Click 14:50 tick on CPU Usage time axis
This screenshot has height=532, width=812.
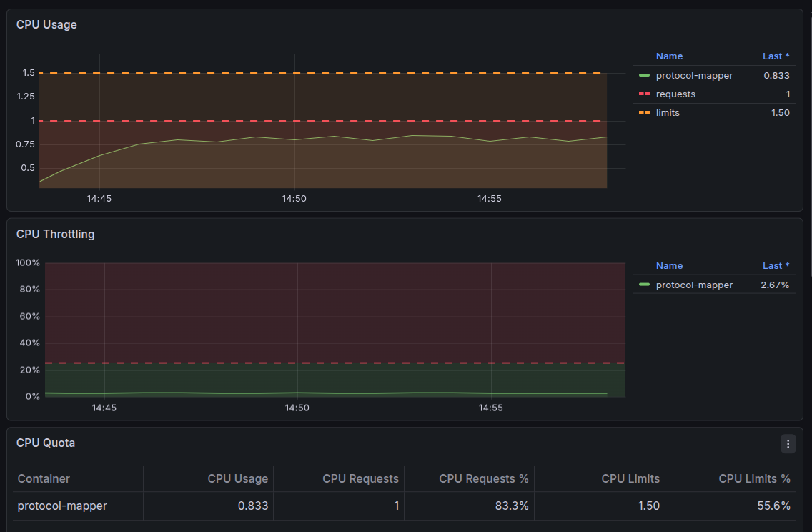(x=294, y=198)
